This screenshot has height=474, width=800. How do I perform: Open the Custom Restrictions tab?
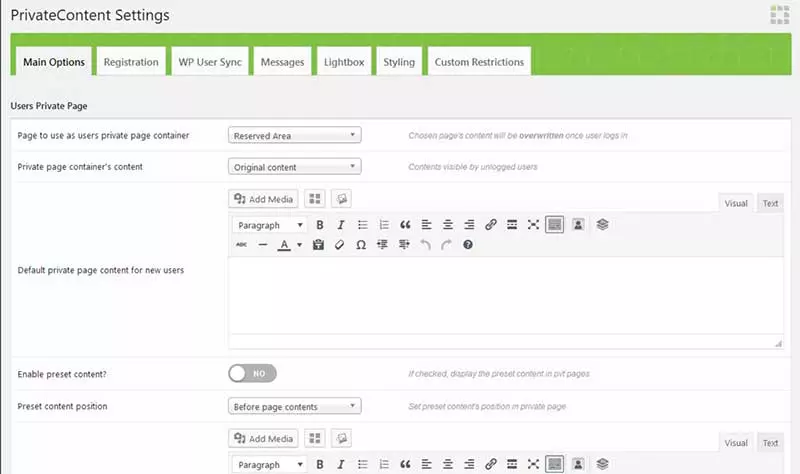tap(479, 62)
